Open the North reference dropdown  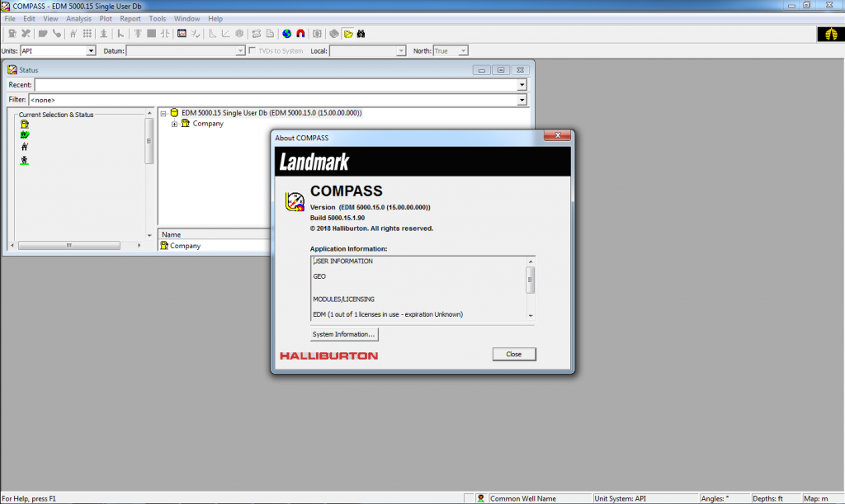pos(463,50)
